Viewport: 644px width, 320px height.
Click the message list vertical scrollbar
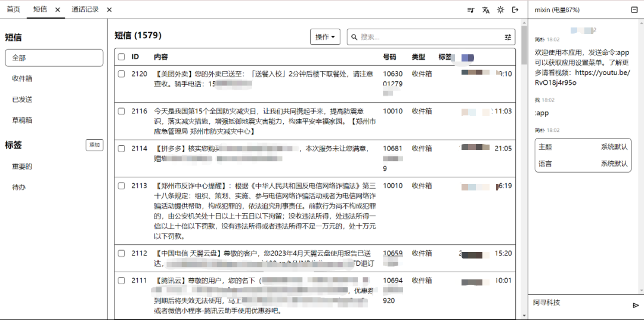pyautogui.click(x=524, y=45)
